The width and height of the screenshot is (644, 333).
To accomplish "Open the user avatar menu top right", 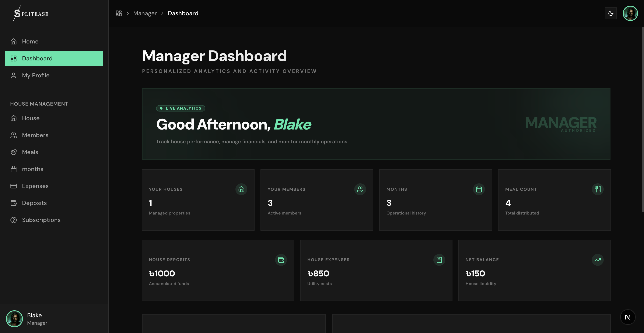I will tap(630, 13).
